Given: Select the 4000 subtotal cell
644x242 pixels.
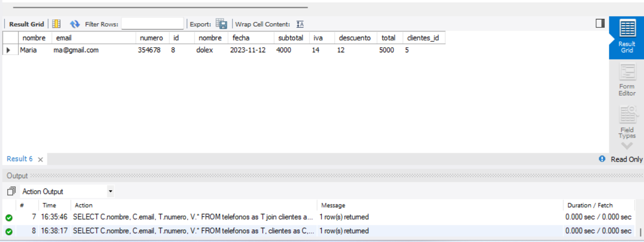Looking at the screenshot, I should tap(292, 50).
